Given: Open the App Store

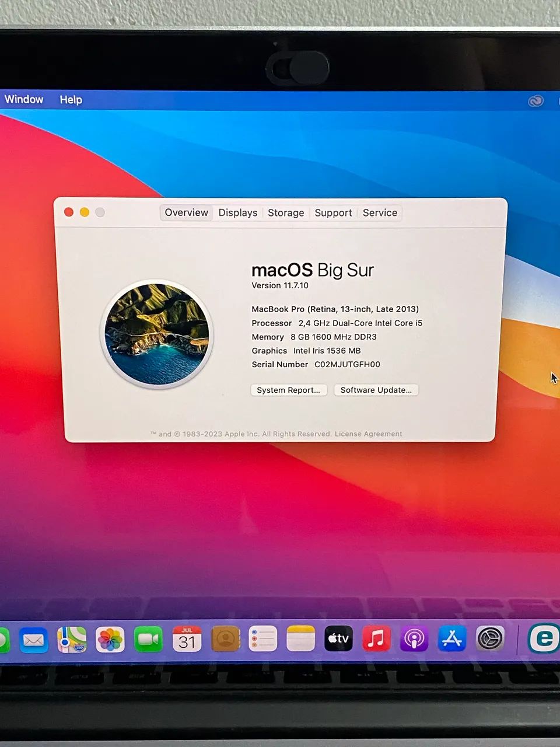Looking at the screenshot, I should tap(452, 638).
